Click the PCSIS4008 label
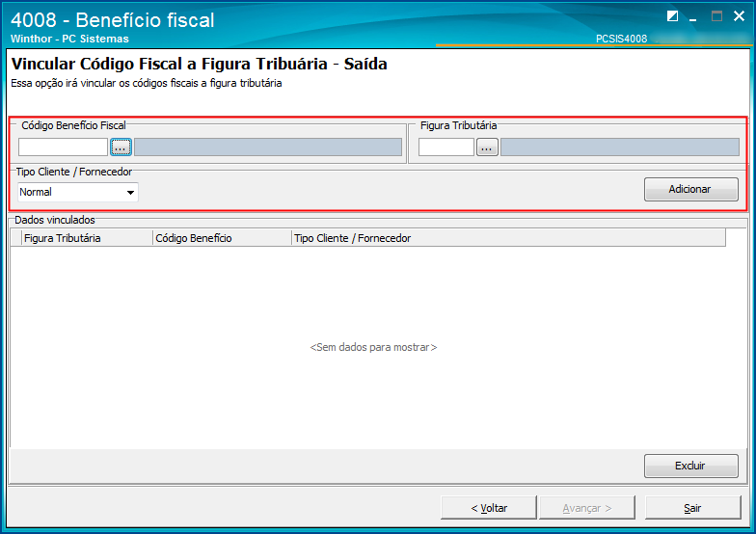 (621, 39)
